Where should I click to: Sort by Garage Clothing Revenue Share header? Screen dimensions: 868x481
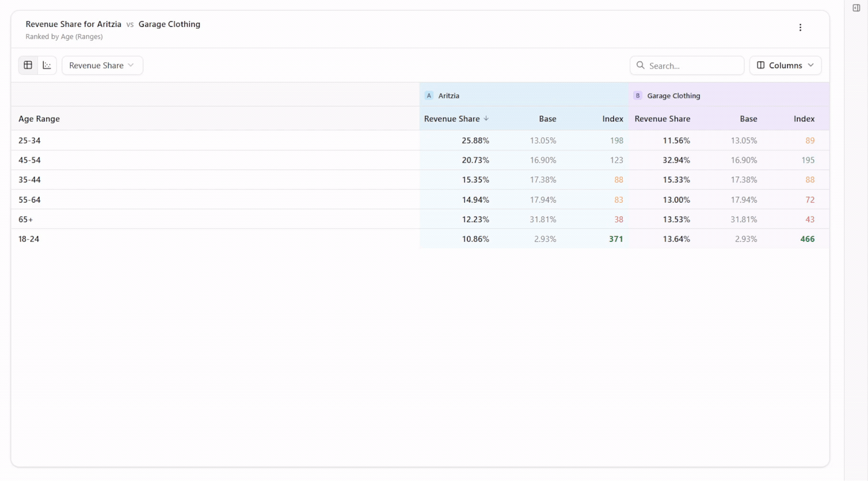coord(663,119)
